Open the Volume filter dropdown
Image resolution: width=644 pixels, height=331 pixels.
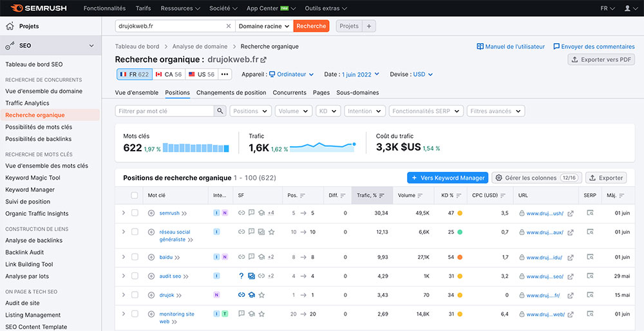293,111
